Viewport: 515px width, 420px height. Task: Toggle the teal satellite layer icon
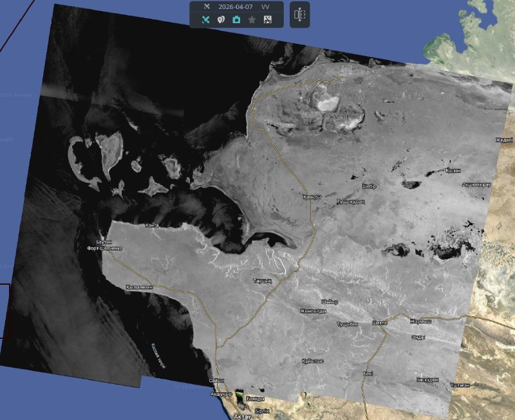tap(205, 20)
